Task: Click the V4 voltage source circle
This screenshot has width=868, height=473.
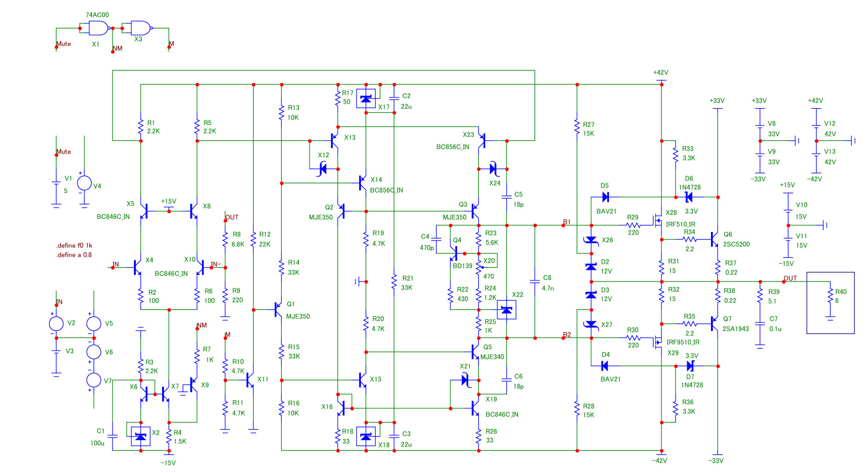Action: coord(84,183)
